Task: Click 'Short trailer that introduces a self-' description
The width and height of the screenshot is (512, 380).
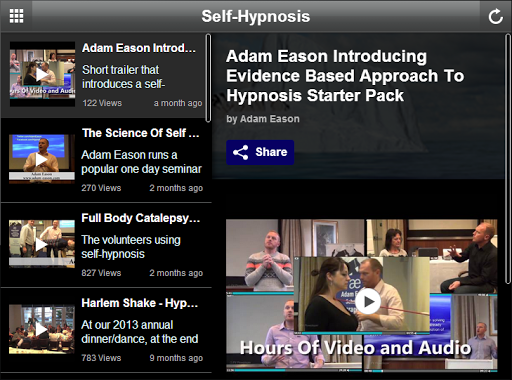Action: (124, 77)
